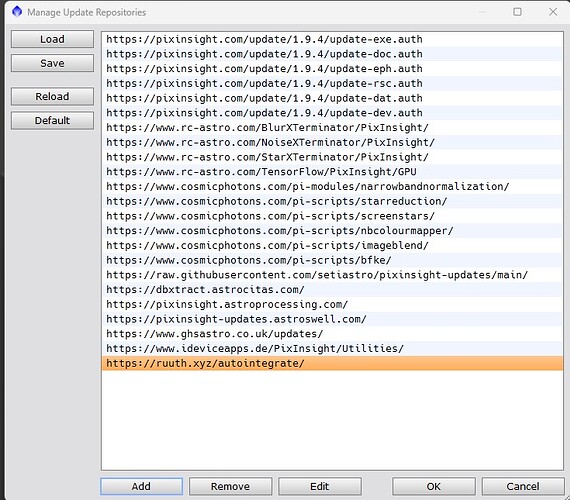Select the starreduction repository row

pos(332,201)
